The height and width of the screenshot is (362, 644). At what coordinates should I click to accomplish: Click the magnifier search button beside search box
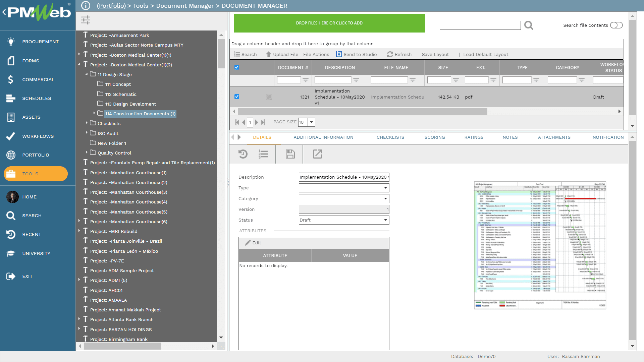click(x=529, y=25)
